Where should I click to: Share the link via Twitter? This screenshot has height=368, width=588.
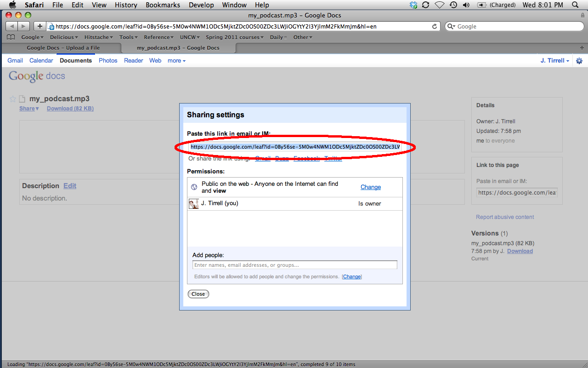click(x=333, y=159)
